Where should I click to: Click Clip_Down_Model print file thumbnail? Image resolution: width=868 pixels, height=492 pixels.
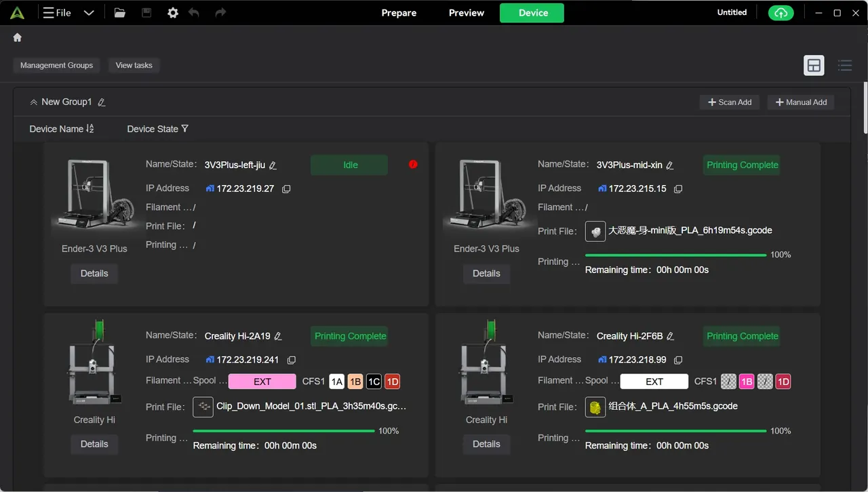coord(203,407)
